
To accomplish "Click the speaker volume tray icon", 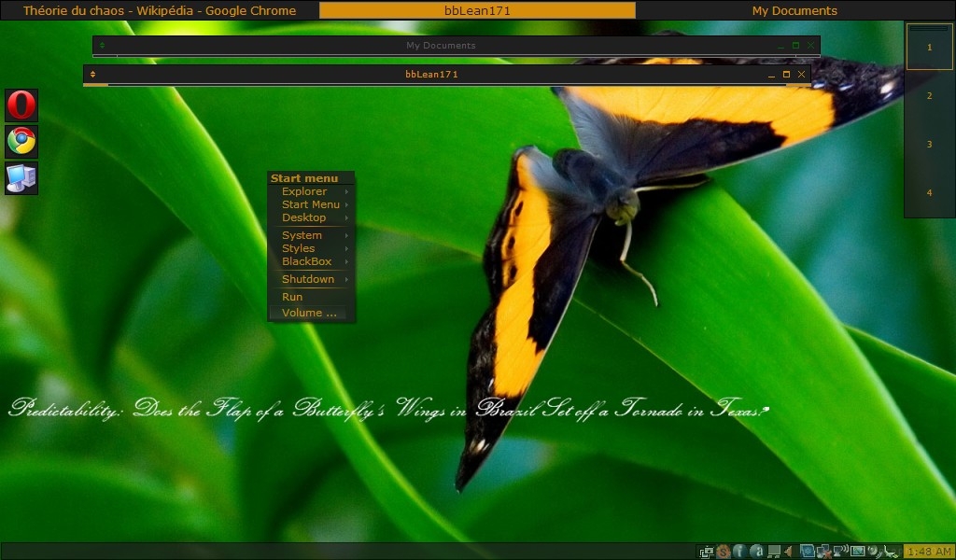I will pos(874,552).
